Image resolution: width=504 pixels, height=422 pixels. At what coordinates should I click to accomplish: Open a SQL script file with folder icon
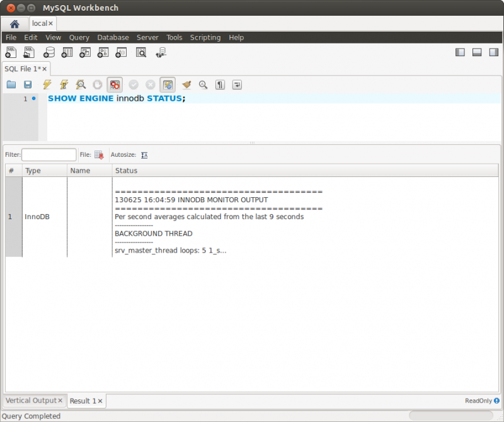(x=11, y=84)
